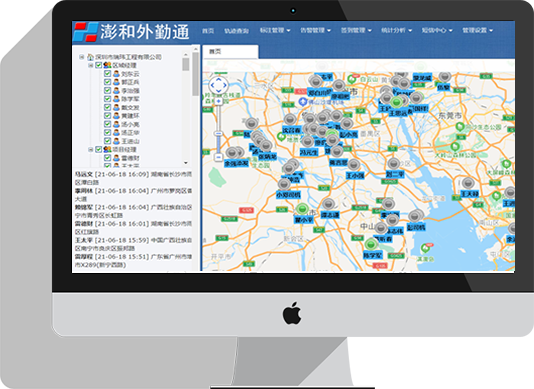This screenshot has width=534, height=389.
Task: Open the 统计分析 dropdown menu
Action: point(396,30)
